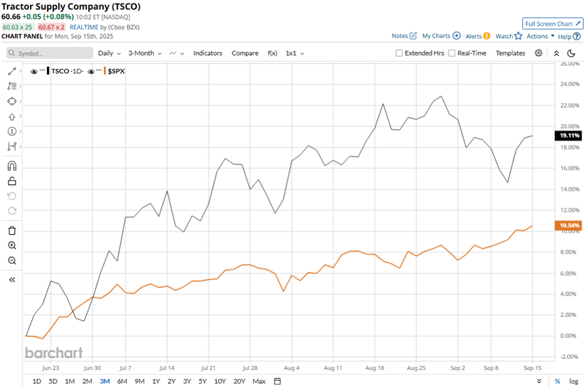Toggle log scale mode
Screen dimensions: 588x392
574,381
